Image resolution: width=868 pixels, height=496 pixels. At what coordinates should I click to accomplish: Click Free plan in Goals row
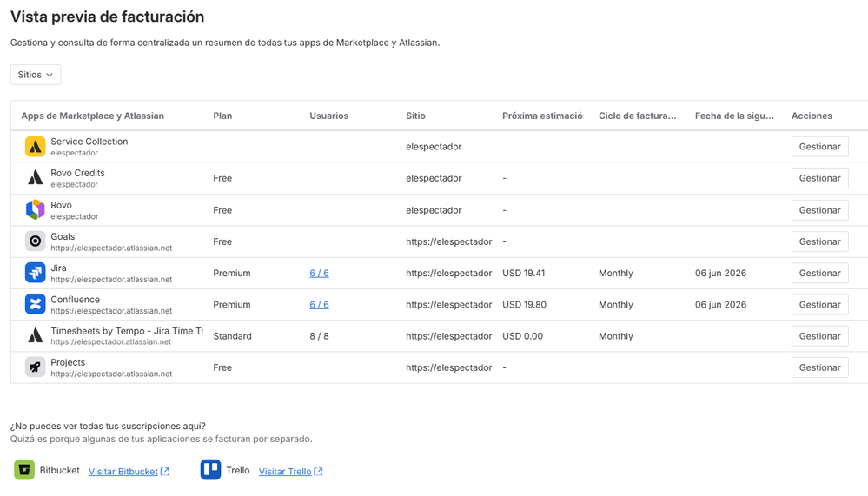pyautogui.click(x=222, y=241)
